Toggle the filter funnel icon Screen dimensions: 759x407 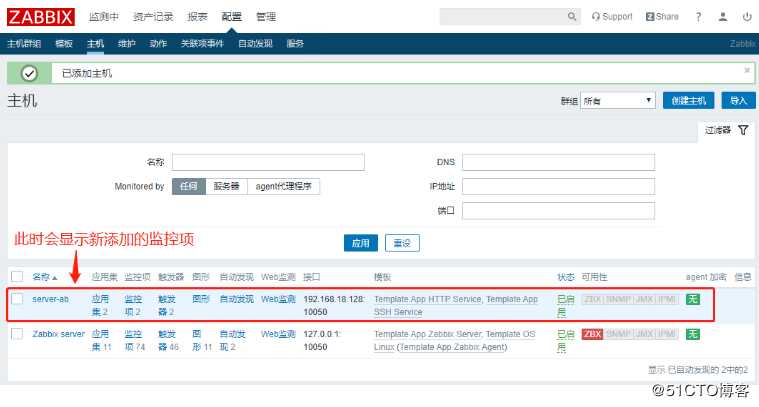[743, 130]
